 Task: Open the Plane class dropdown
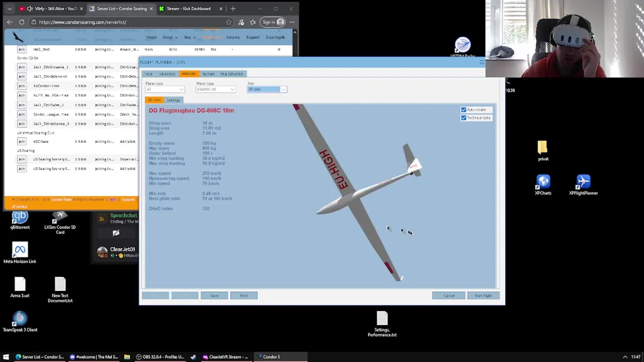pyautogui.click(x=165, y=89)
